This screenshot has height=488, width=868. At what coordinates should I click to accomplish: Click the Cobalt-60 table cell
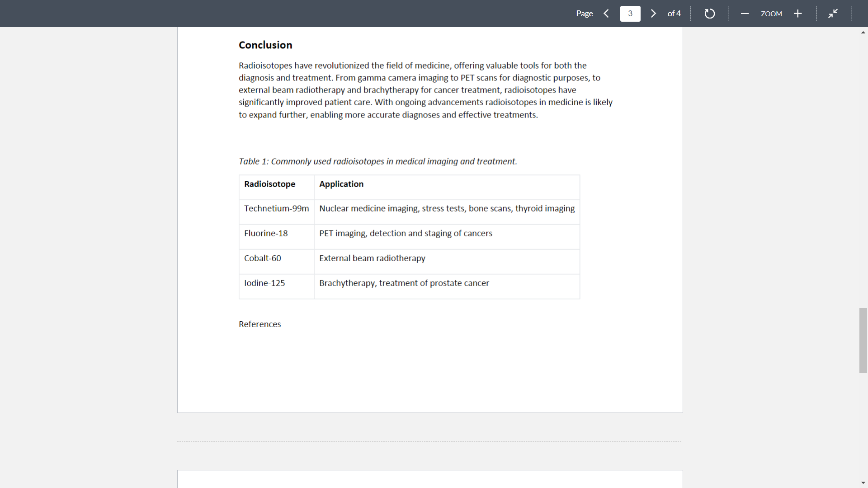tap(262, 258)
